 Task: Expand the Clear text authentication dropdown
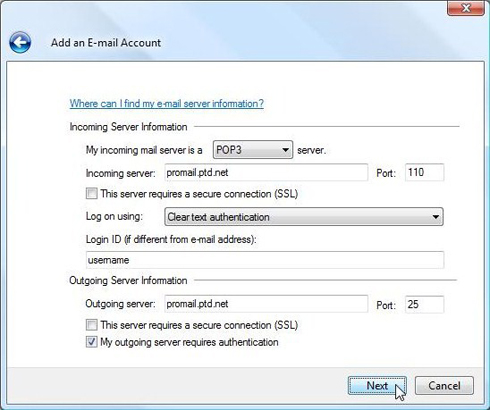304,217
